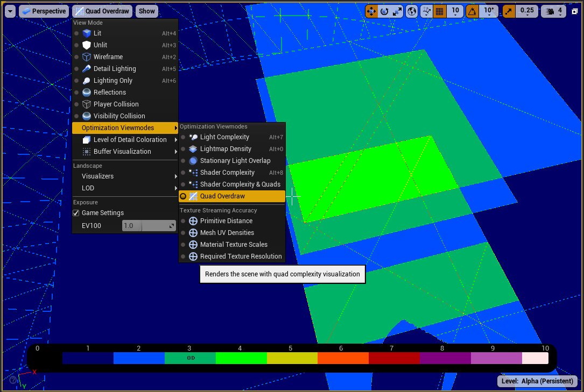
Task: Open the grid snap size dropdown
Action: (x=455, y=11)
